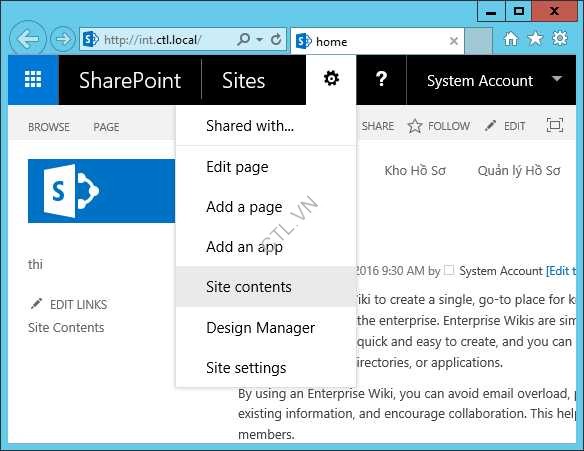Choose Edit page in settings menu
Viewport: 584px width, 451px height.
tap(266, 167)
